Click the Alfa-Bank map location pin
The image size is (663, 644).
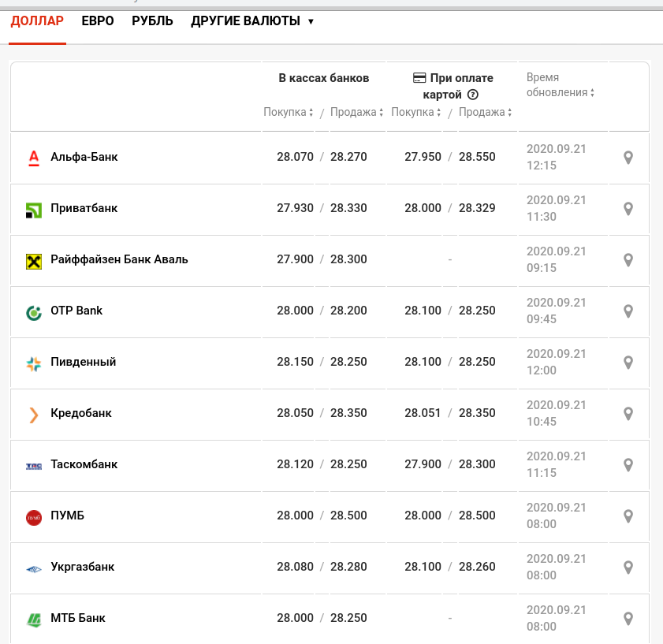(628, 158)
